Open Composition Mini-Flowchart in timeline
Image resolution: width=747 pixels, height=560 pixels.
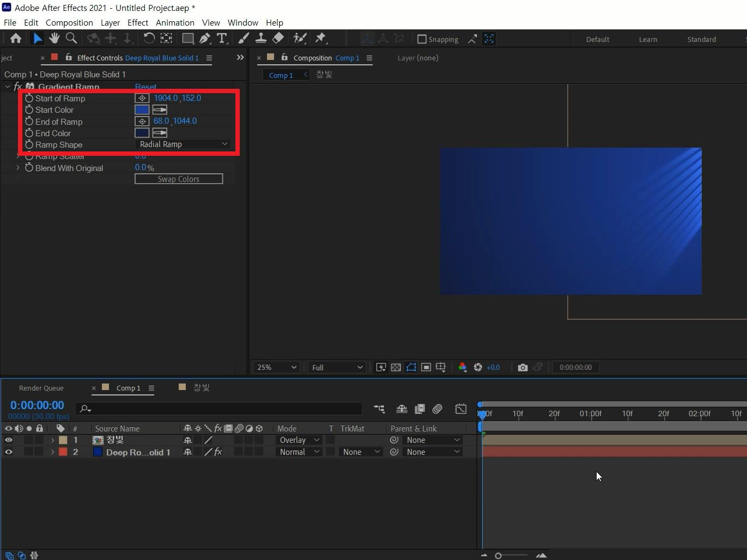pos(379,409)
